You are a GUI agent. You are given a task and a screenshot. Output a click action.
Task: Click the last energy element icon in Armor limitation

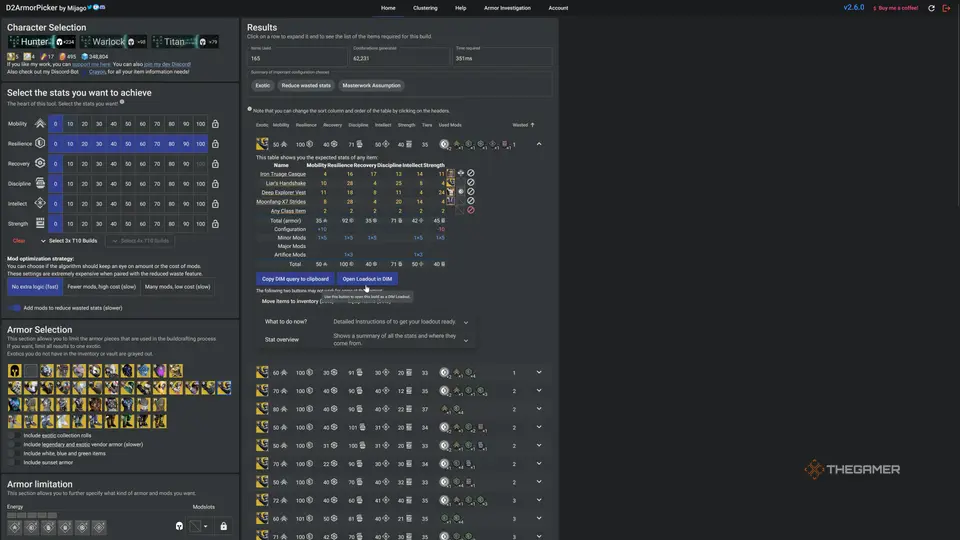[x=99, y=527]
